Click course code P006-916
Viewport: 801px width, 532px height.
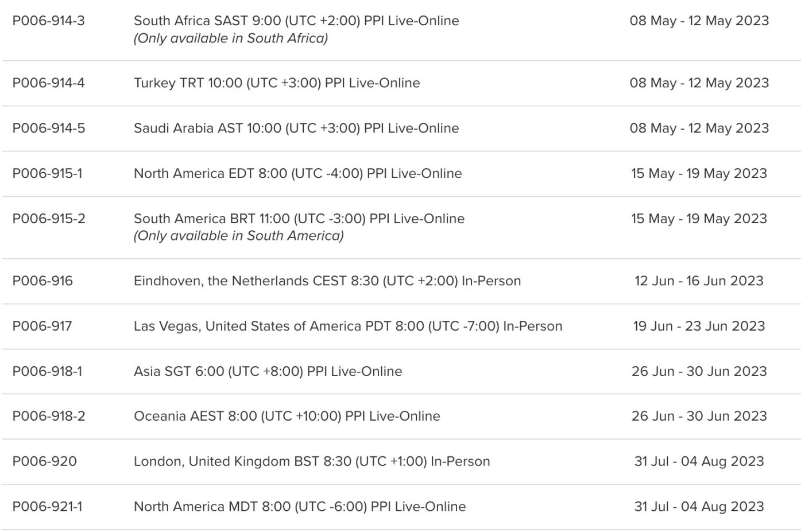(x=42, y=281)
